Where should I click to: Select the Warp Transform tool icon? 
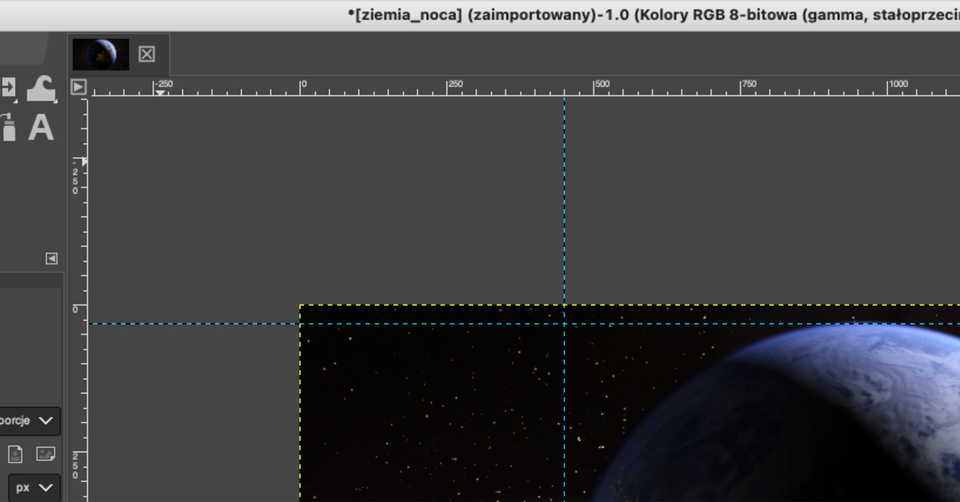41,88
